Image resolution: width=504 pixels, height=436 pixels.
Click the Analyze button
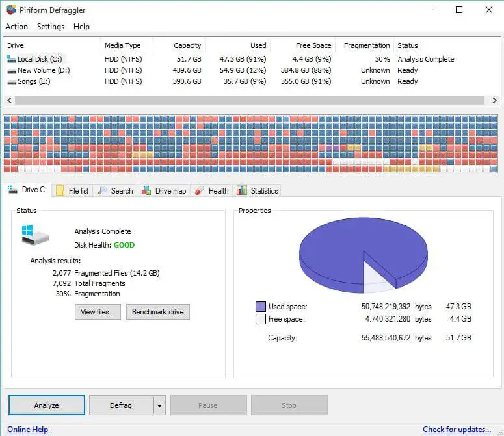(x=47, y=405)
